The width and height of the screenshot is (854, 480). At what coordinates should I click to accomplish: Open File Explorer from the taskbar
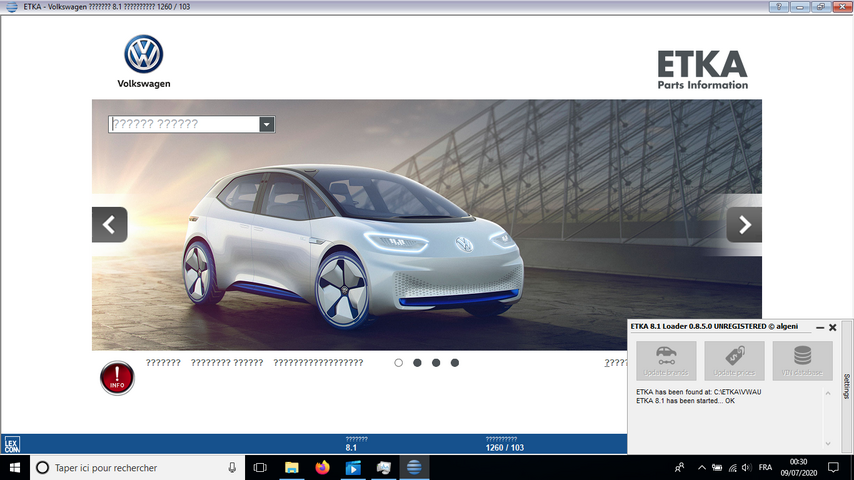tap(292, 467)
